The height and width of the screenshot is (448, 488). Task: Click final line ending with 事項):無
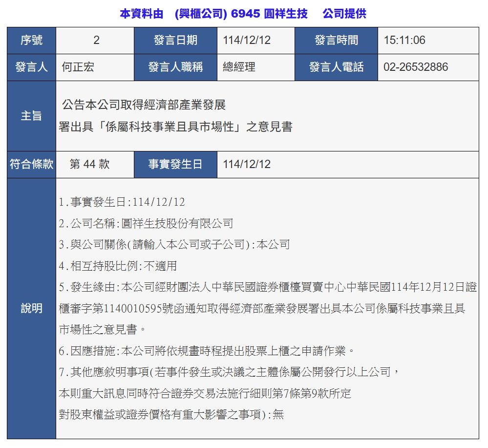point(171,415)
